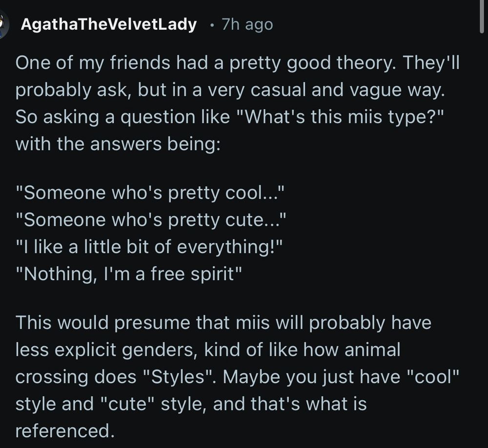Open the commenter's avatar image
The height and width of the screenshot is (448, 488).
click(x=4, y=24)
